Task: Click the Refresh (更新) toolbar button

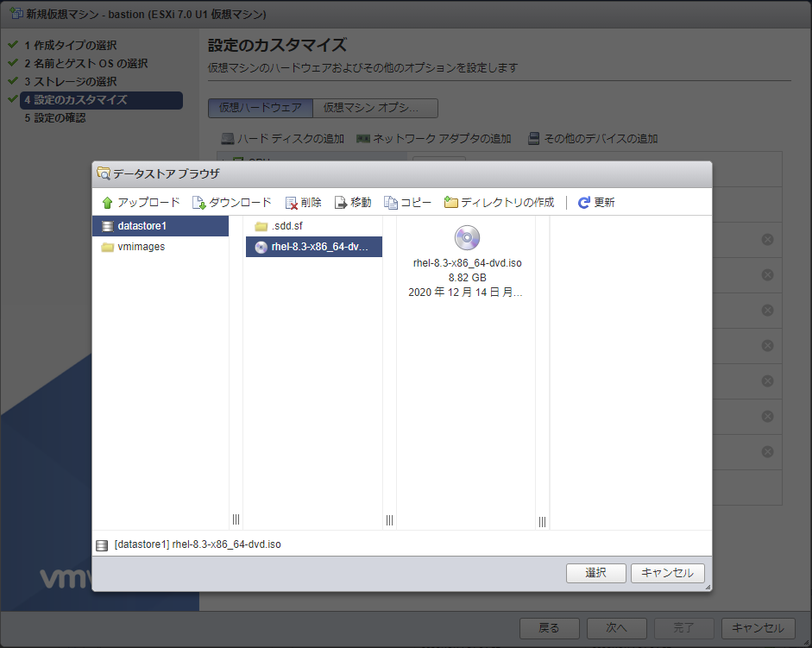Action: [x=596, y=203]
